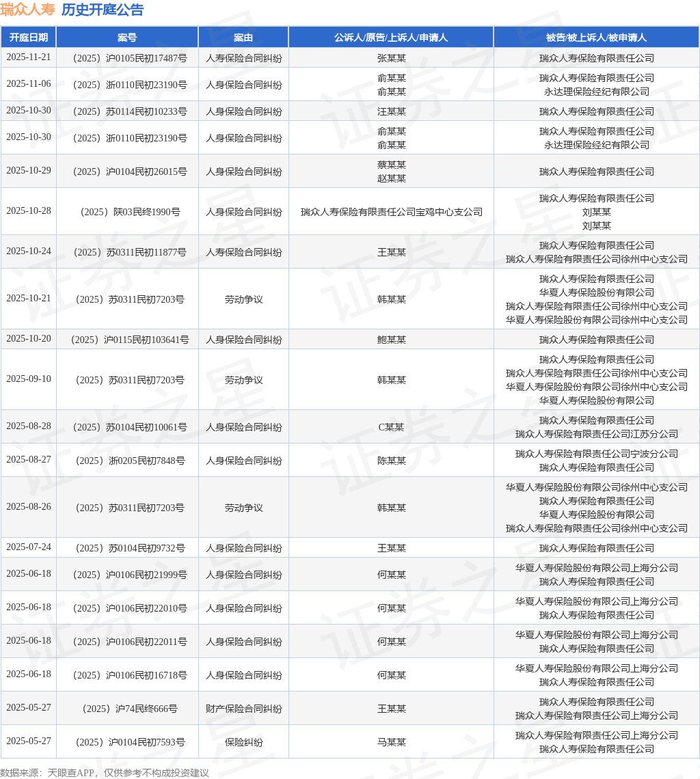
Task: Click the 案号 column header
Action: [x=127, y=38]
